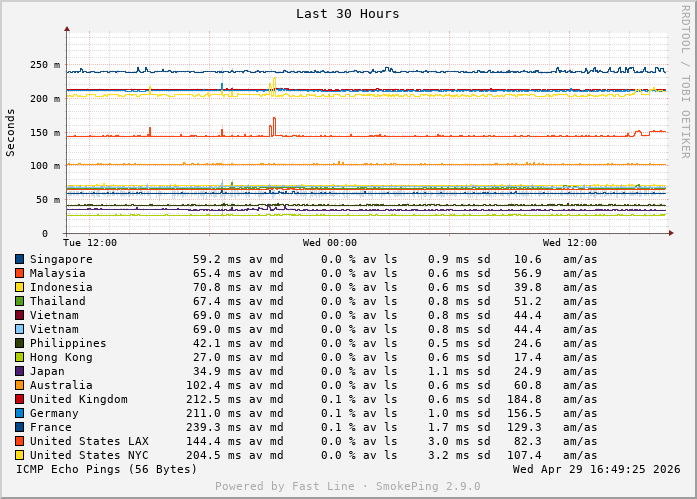
Task: Click the Malaysia legend color swatch
Action: 19,273
